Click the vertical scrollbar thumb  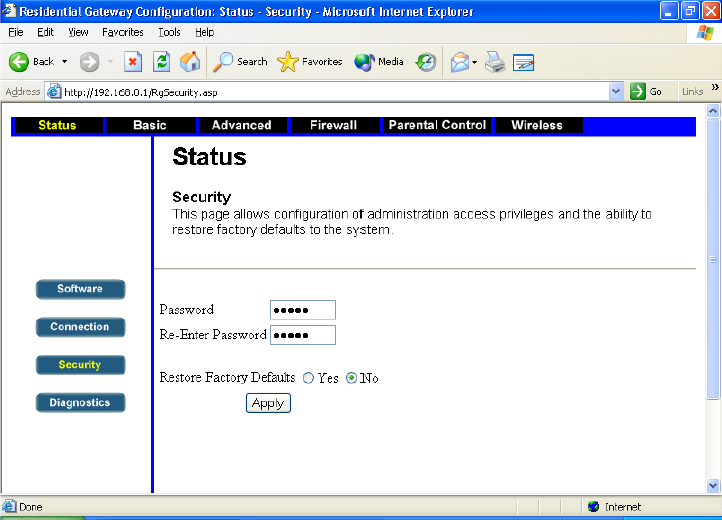click(x=713, y=259)
